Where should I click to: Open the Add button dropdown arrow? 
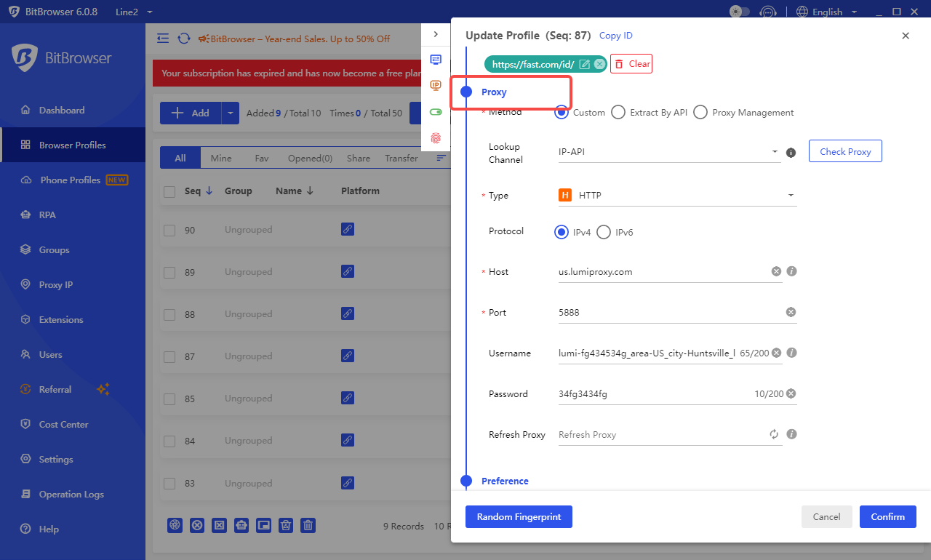click(231, 113)
